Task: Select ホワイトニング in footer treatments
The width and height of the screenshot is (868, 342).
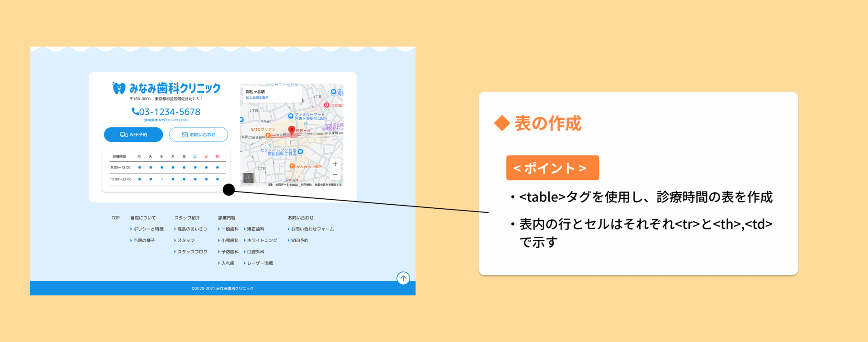Action: tap(262, 240)
